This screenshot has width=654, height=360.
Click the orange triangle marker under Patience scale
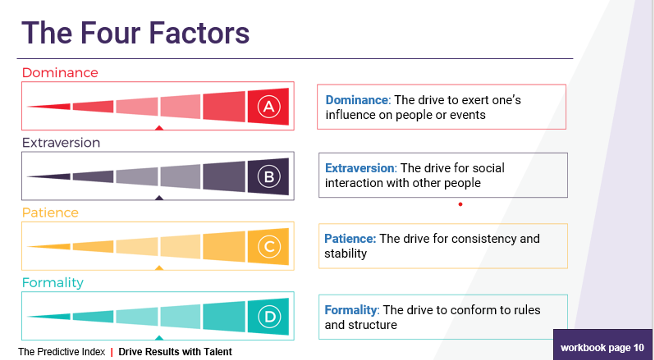click(x=159, y=268)
